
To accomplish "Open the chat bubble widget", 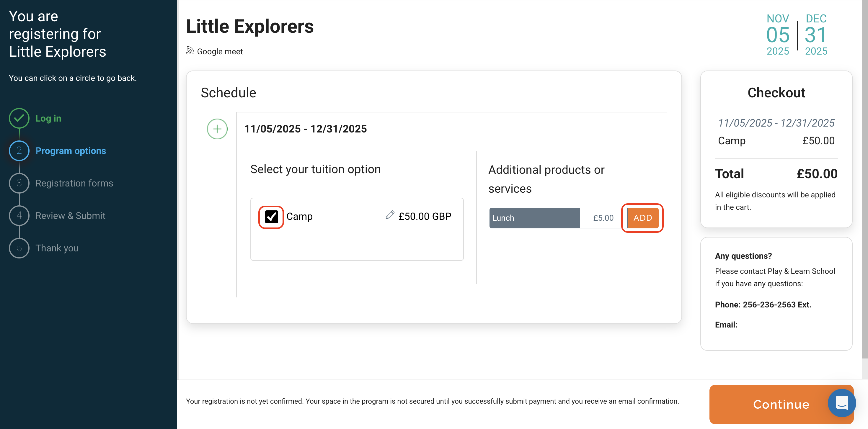I will coord(841,403).
